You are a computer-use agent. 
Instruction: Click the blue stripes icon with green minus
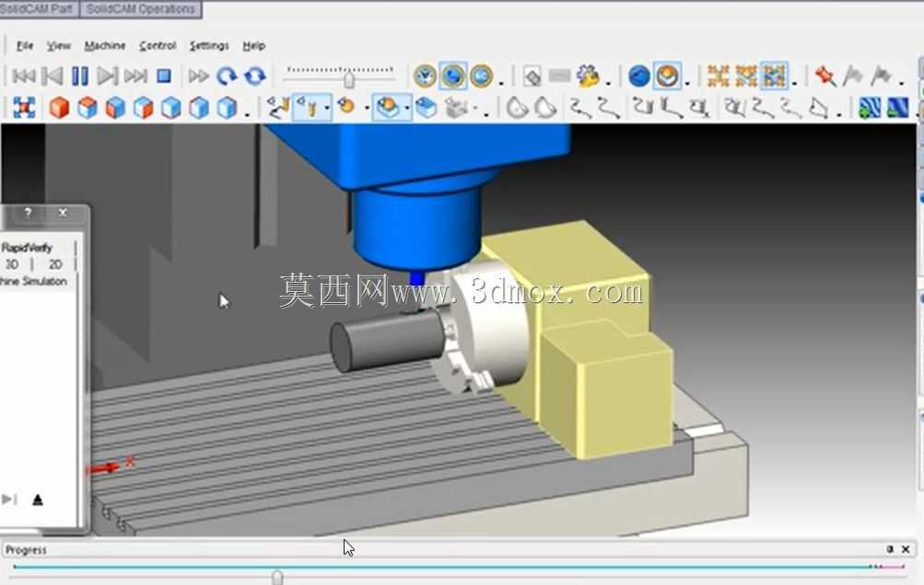[x=897, y=108]
